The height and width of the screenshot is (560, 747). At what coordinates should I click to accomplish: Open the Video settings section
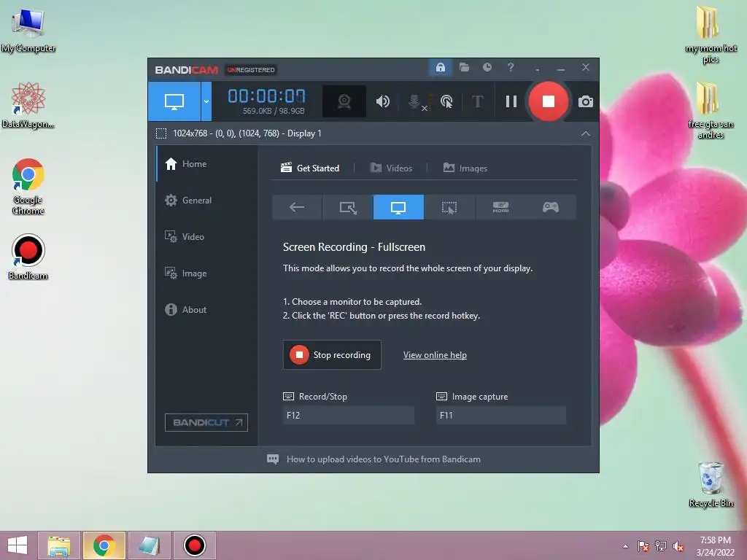[x=206, y=237]
